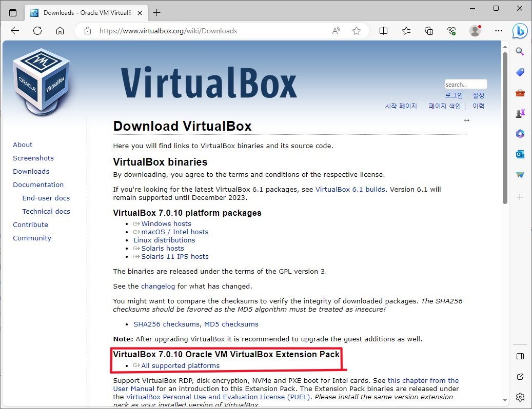Viewport: 532px width, 409px height.
Task: Click the 설정 settings link
Action: pos(479,95)
